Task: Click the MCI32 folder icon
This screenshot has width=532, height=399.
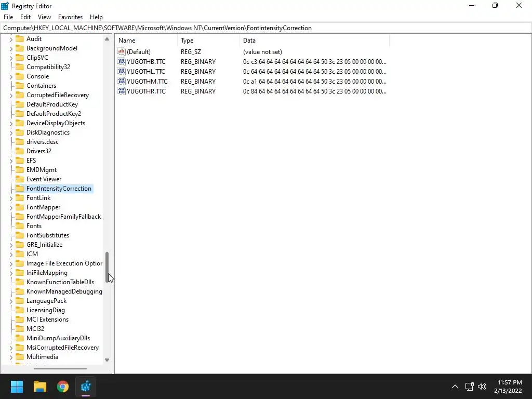Action: (x=20, y=328)
